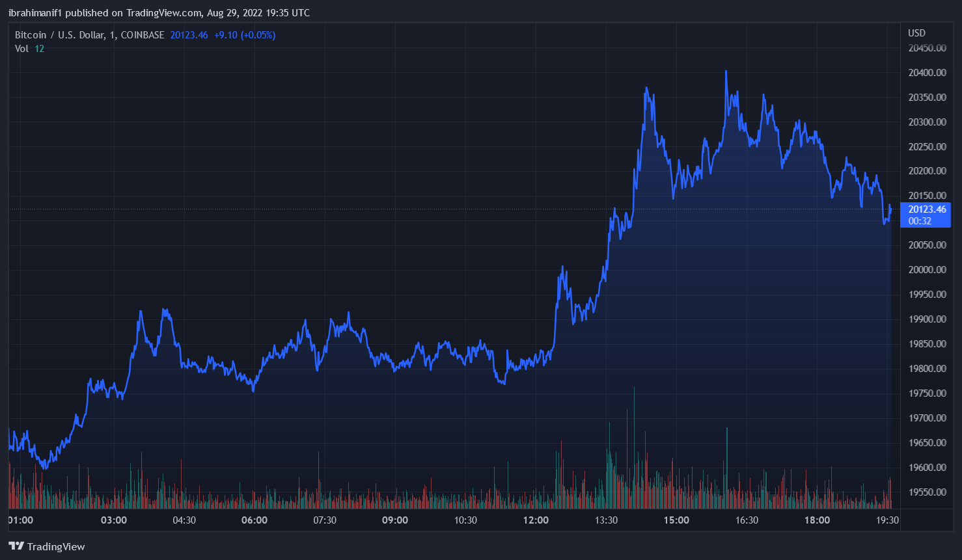Click the 09:00 time axis label
Image resolution: width=962 pixels, height=560 pixels.
(395, 520)
